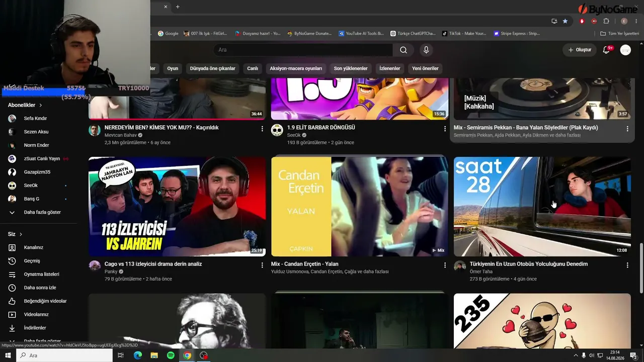Start voice search with the microphone icon

(x=426, y=50)
